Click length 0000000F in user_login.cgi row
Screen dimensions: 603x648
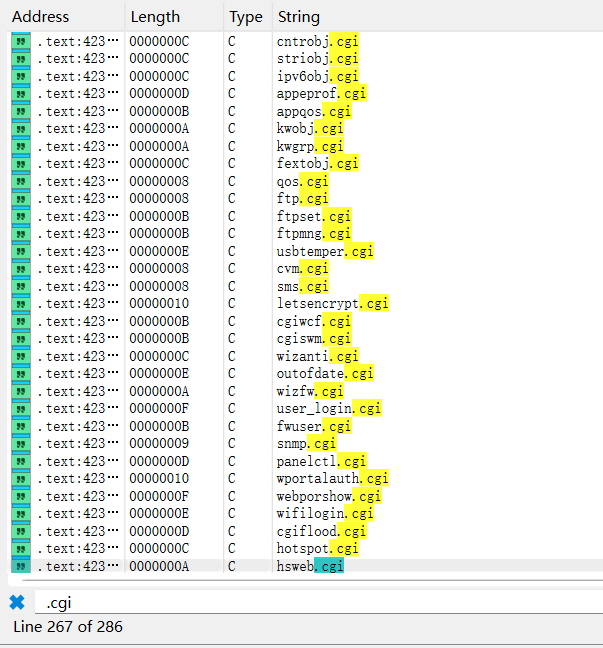(x=159, y=409)
